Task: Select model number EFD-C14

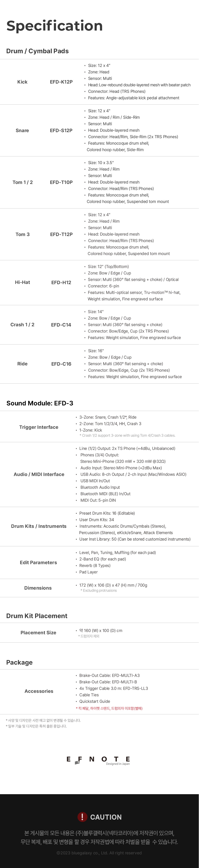Action: (61, 325)
